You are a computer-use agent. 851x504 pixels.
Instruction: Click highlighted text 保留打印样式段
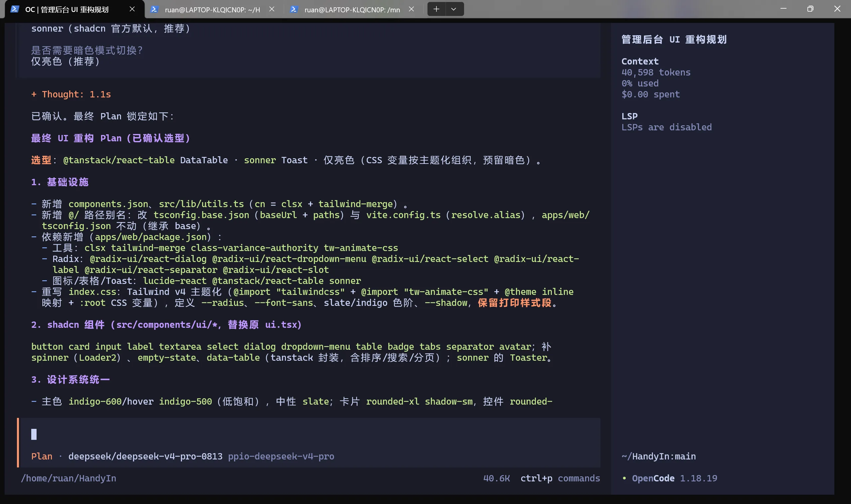515,303
